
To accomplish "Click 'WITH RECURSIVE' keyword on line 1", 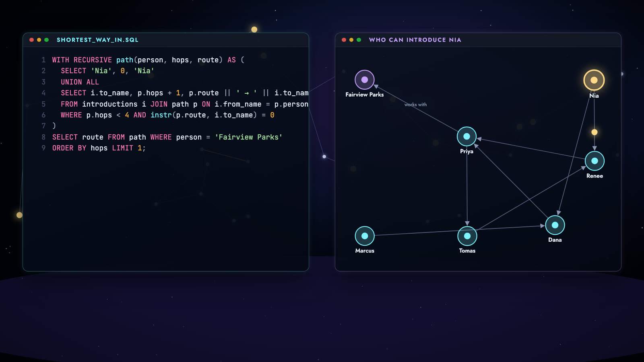I will [x=82, y=60].
